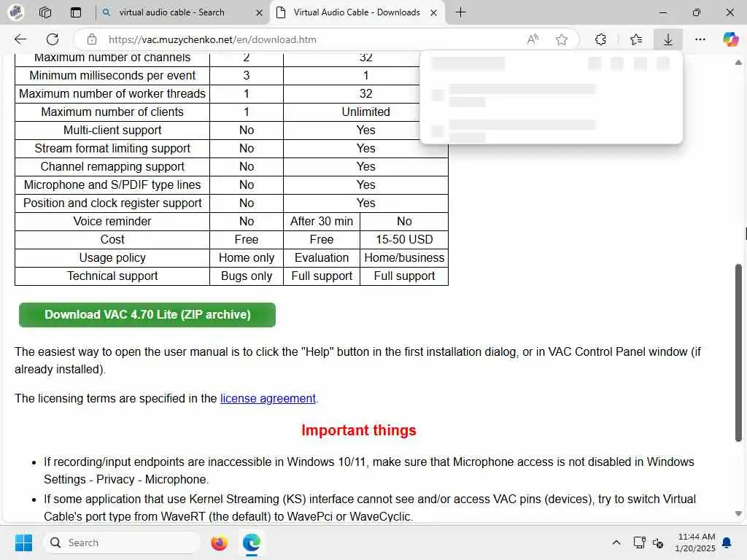Click 'Maximum number of clients' label
This screenshot has height=560, width=747.
[112, 112]
